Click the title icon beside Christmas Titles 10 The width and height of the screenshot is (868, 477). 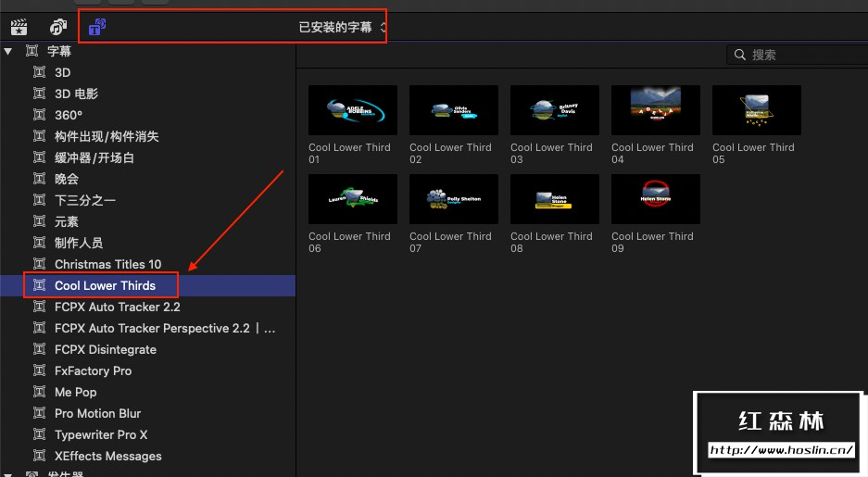tap(39, 264)
